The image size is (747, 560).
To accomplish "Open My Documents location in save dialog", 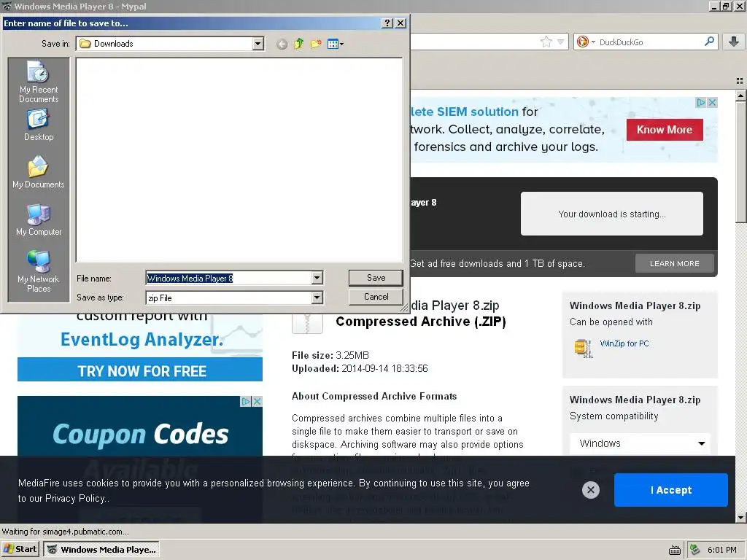I will tap(39, 172).
